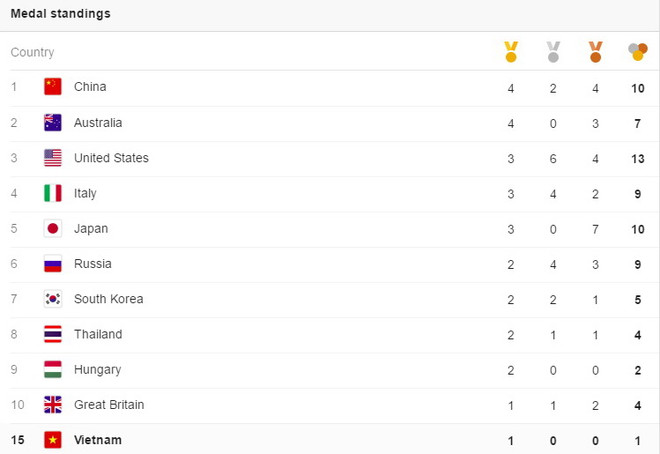Open the Hungary country link

tap(97, 370)
